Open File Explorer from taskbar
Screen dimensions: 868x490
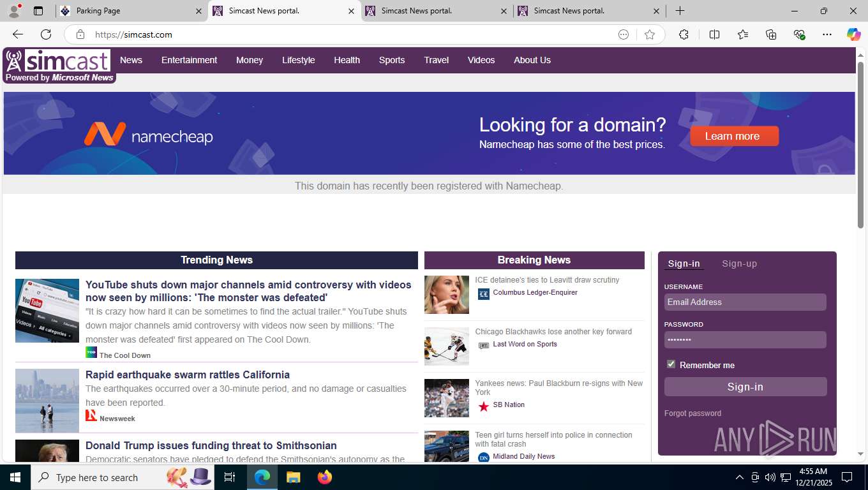[293, 477]
